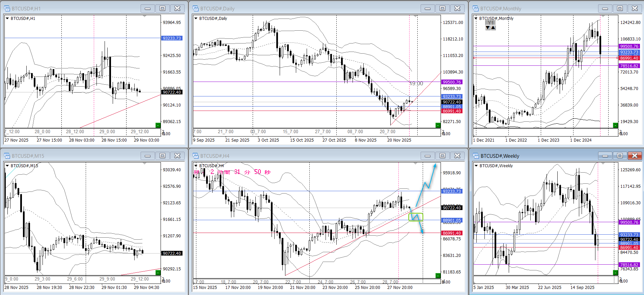
Task: Minimize the BTCUSD#,Weekly chart window
Action: point(605,155)
